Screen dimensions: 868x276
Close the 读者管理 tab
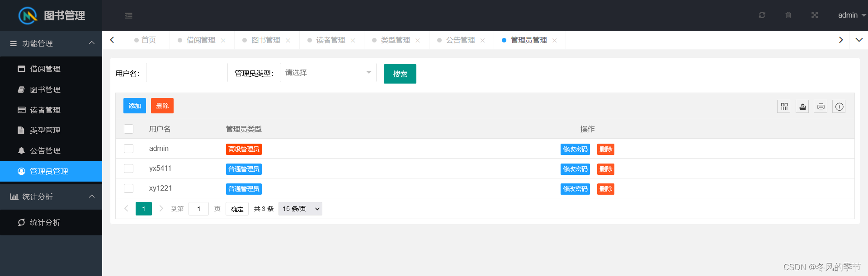[x=353, y=40]
